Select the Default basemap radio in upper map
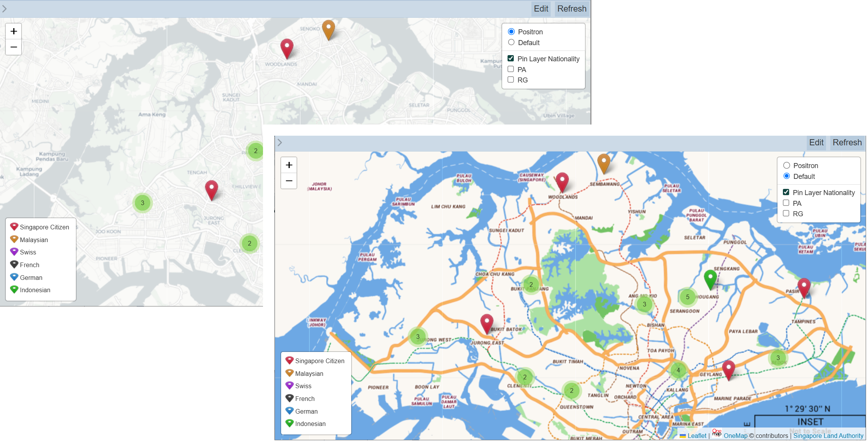 [x=511, y=42]
